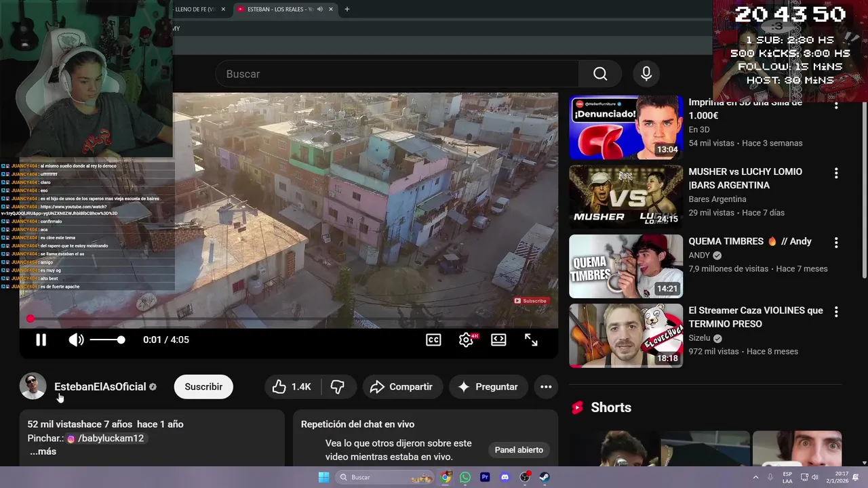Open the ANDY channel name

point(699,256)
